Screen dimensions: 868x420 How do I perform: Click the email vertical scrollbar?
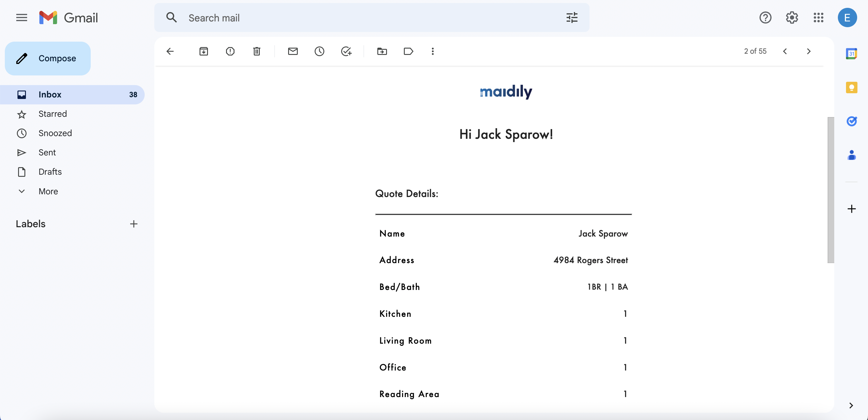coord(831,189)
